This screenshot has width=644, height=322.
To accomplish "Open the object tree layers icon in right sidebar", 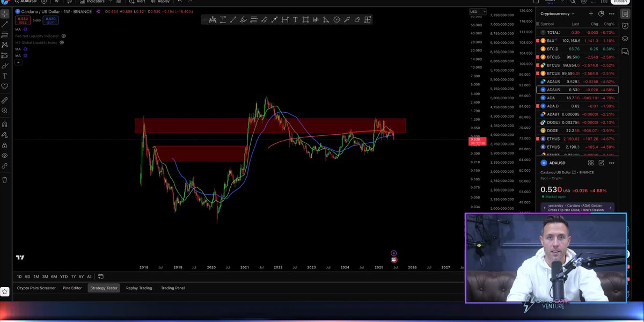I will 625,39.
